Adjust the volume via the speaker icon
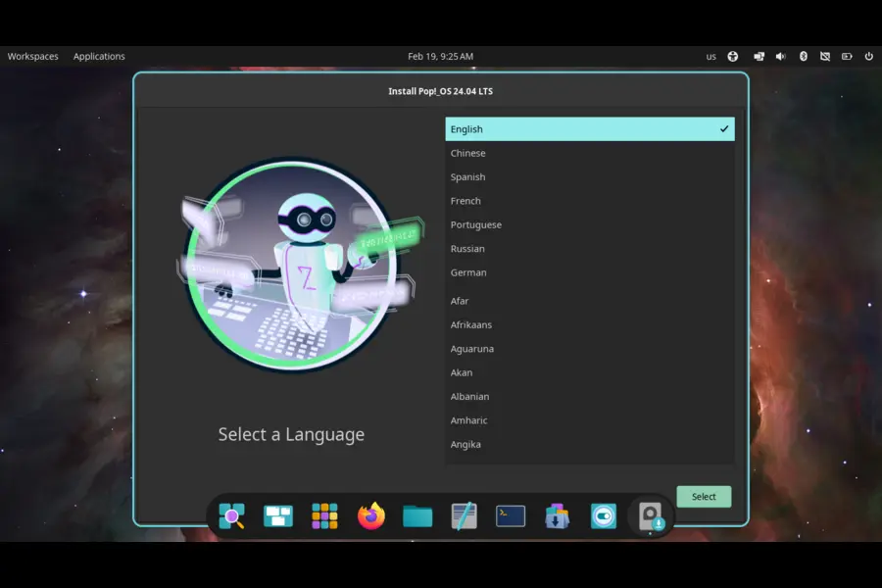882x588 pixels. tap(780, 56)
